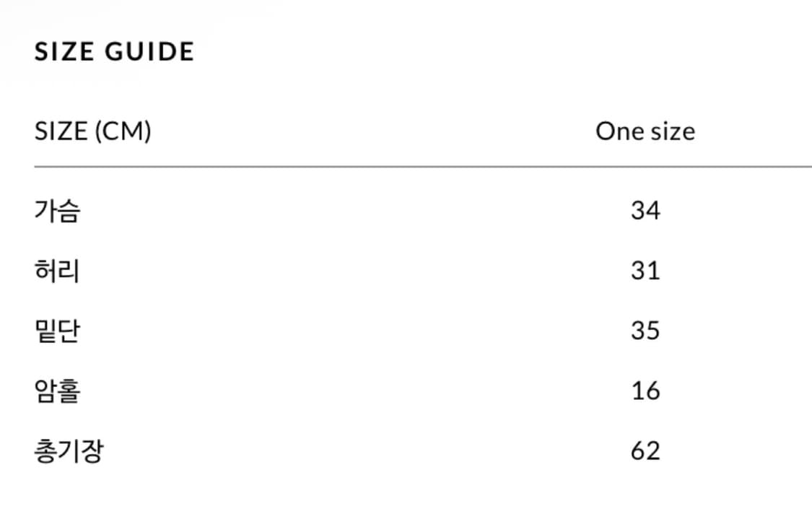Click the value 16
Image resolution: width=812 pixels, height=514 pixels.
click(645, 391)
